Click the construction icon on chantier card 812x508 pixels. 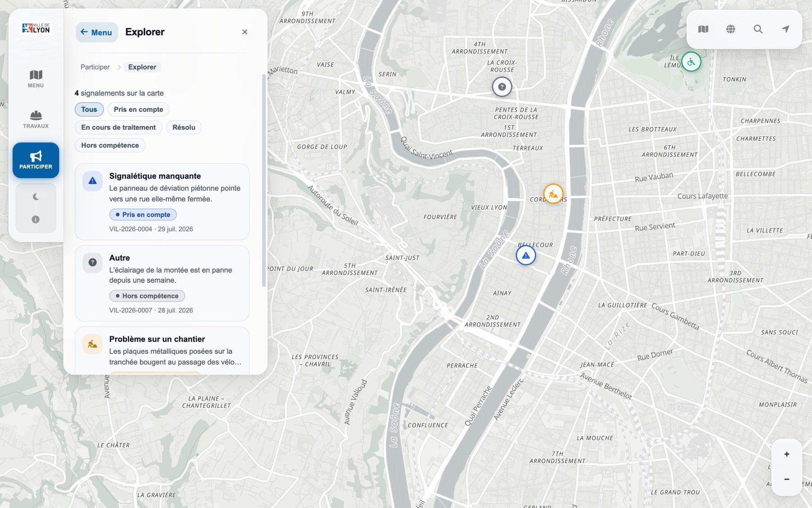click(x=92, y=344)
